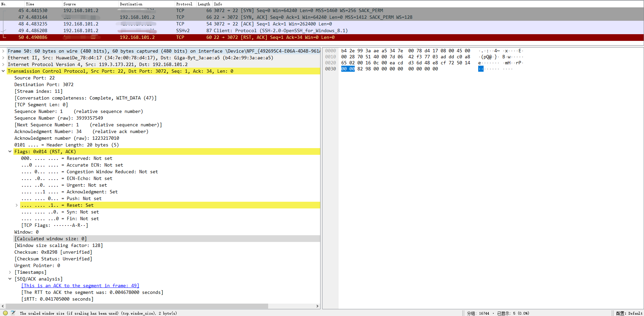Follow link to ACKed segment in frame 49
Viewport: 644px width, 316px height.
point(80,286)
